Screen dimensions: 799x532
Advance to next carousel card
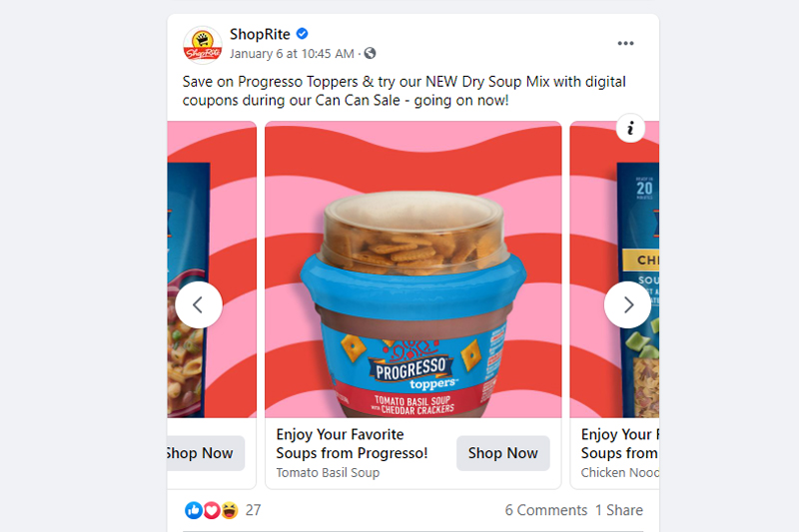(x=627, y=304)
